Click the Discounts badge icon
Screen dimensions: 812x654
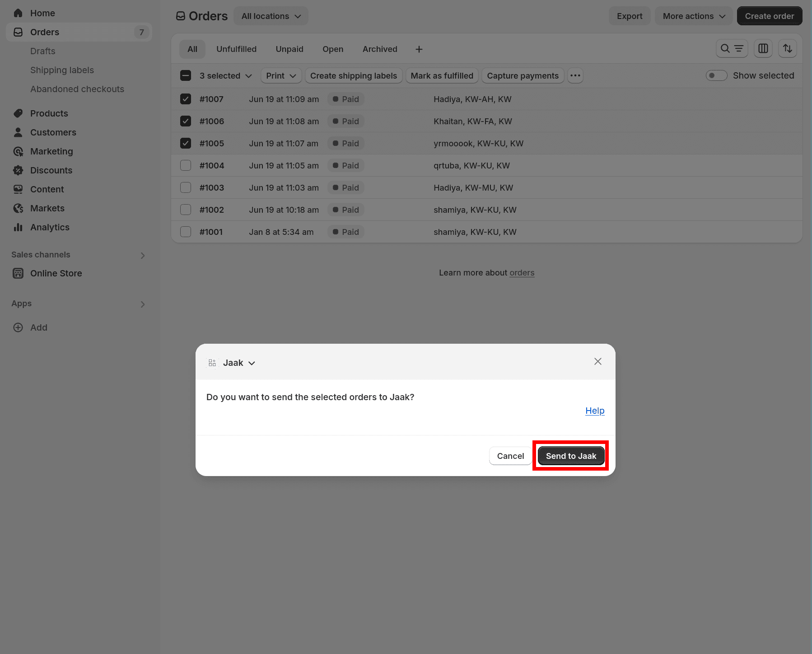(18, 170)
